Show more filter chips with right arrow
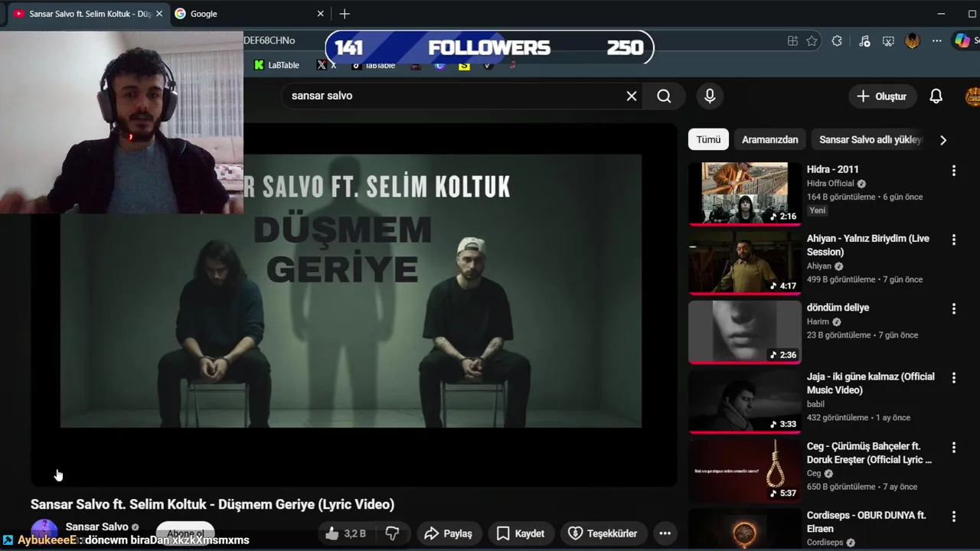 click(x=942, y=140)
